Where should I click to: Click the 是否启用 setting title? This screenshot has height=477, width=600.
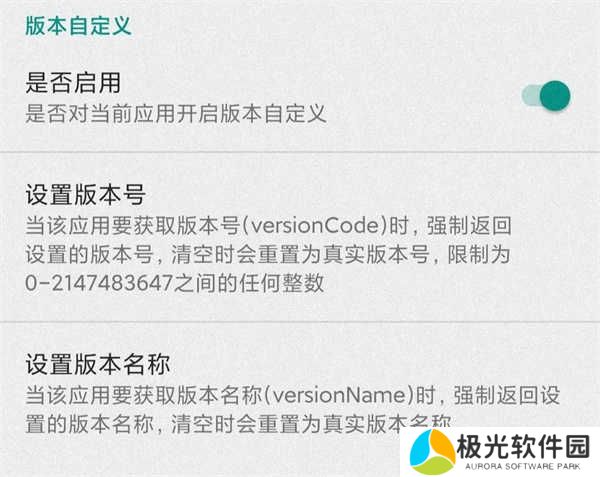(73, 83)
